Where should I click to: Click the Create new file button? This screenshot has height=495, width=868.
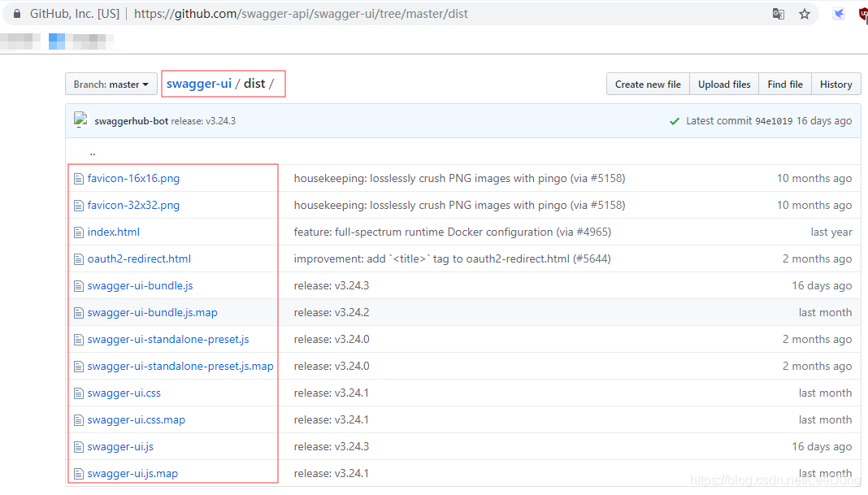click(648, 85)
